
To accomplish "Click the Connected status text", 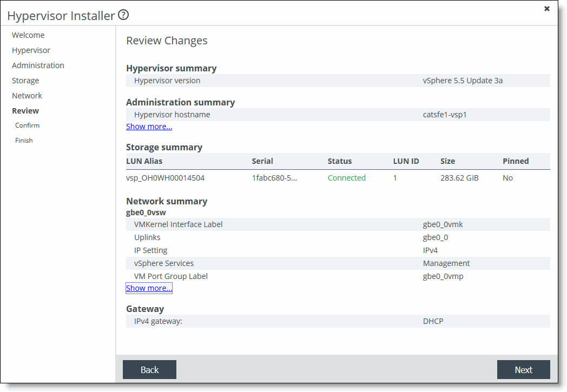I will click(x=347, y=178).
